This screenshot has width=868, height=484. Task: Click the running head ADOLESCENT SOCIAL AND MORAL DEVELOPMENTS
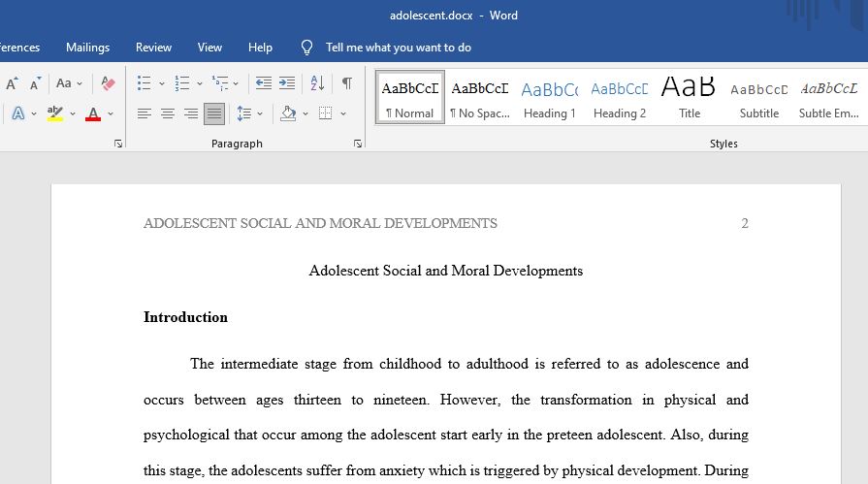coord(320,223)
